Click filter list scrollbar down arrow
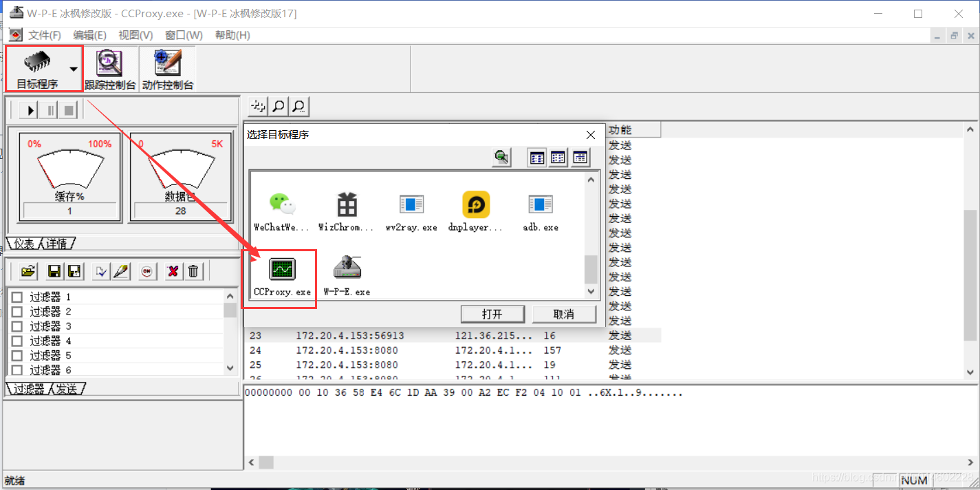Viewport: 980px width, 490px height. click(x=230, y=369)
